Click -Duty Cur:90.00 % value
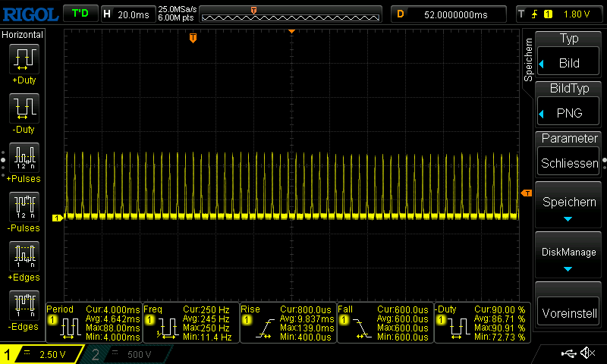Screen dimensions: 607x364 [x=500, y=309]
